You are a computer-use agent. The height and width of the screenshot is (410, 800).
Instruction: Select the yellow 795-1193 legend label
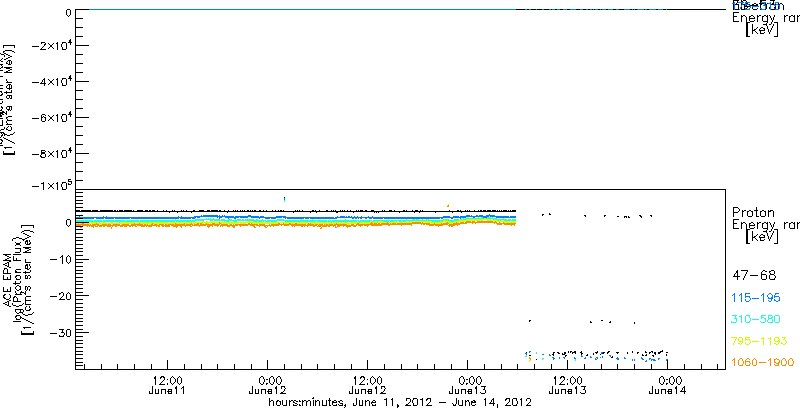pos(760,341)
